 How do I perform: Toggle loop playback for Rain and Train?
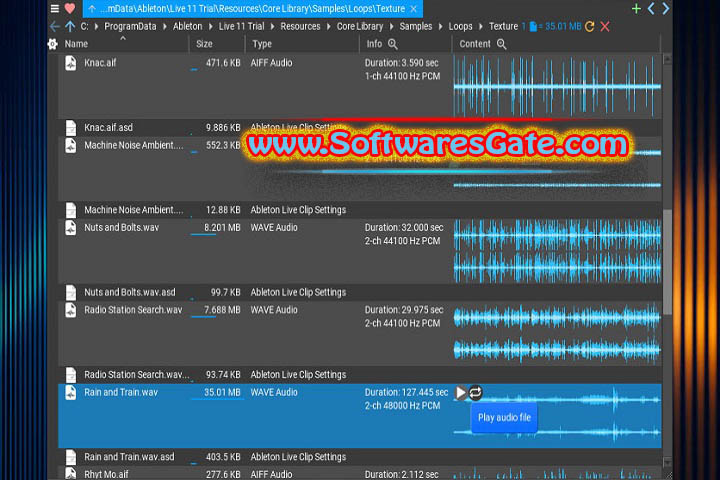click(x=476, y=393)
